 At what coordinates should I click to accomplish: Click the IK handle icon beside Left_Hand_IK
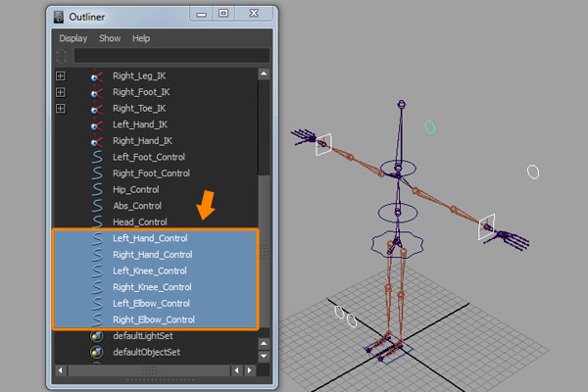coord(96,124)
